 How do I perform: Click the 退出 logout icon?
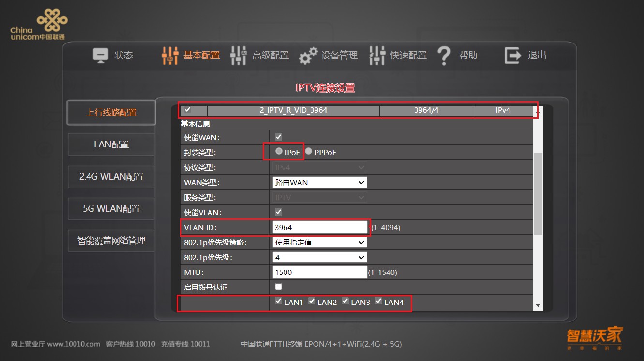[x=511, y=55]
